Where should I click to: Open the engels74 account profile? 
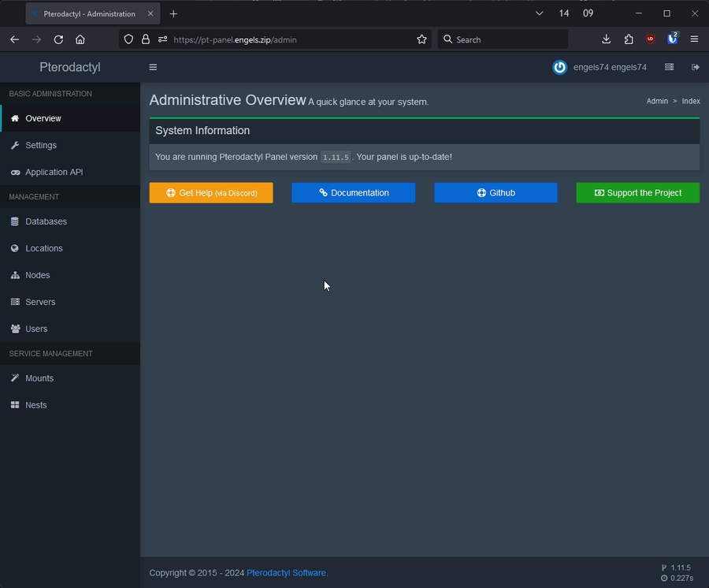point(600,67)
